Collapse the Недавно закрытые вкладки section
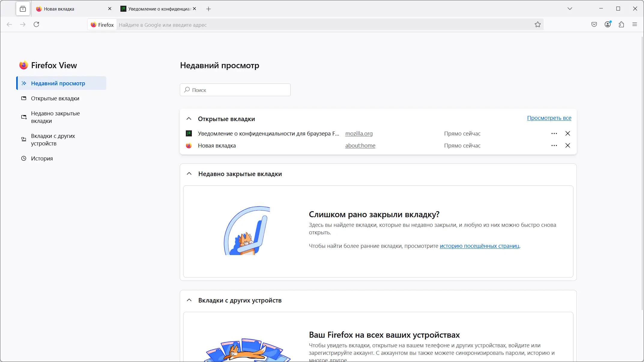The height and width of the screenshot is (362, 644). tap(189, 174)
